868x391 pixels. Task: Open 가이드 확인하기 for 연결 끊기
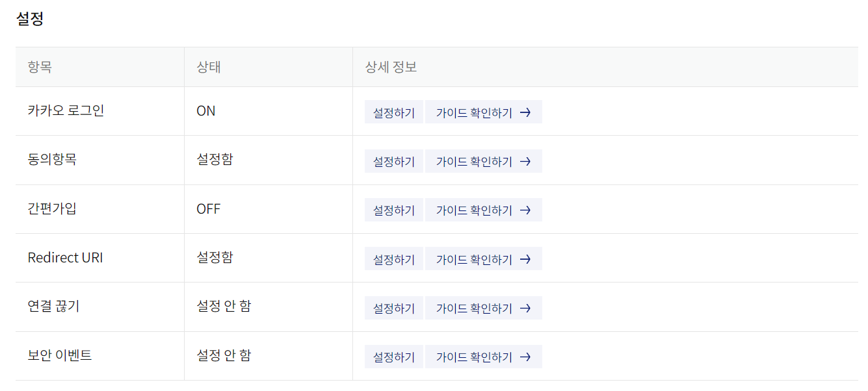475,308
